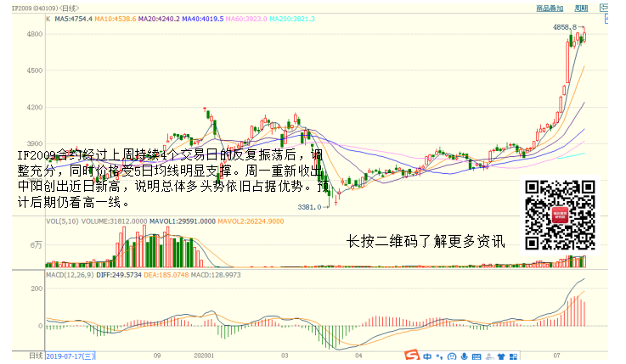The width and height of the screenshot is (626, 364).
Task: Toggle the 中 Chinese/English input mode
Action: (x=427, y=356)
